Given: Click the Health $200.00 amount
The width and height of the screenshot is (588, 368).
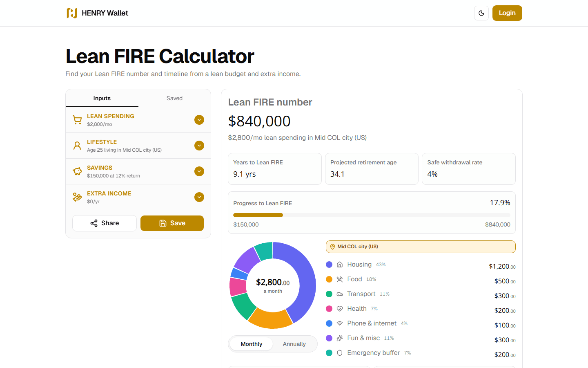Looking at the screenshot, I should click(505, 311).
